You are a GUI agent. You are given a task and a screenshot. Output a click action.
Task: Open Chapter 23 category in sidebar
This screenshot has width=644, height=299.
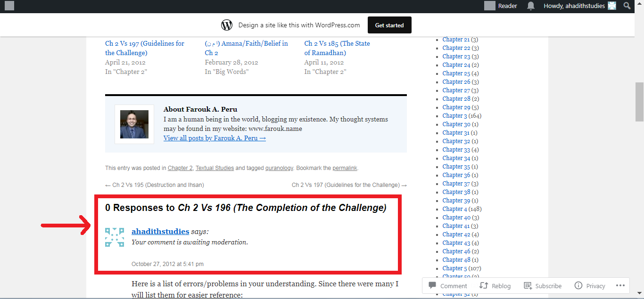click(456, 57)
